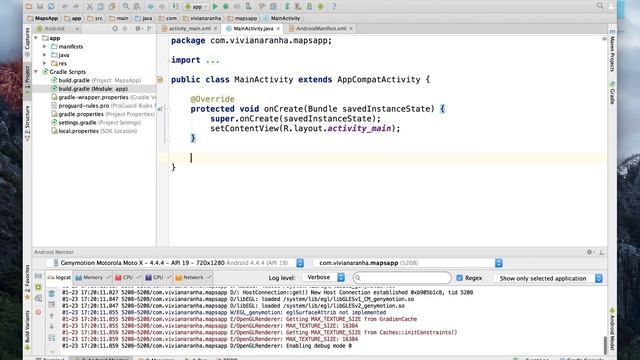This screenshot has height=360, width=640.
Task: Collapse the 'app' module tree node
Action: tap(36, 38)
